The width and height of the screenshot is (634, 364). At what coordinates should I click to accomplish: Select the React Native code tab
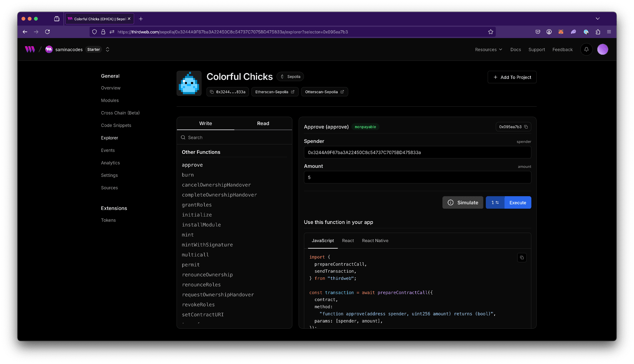pos(375,241)
